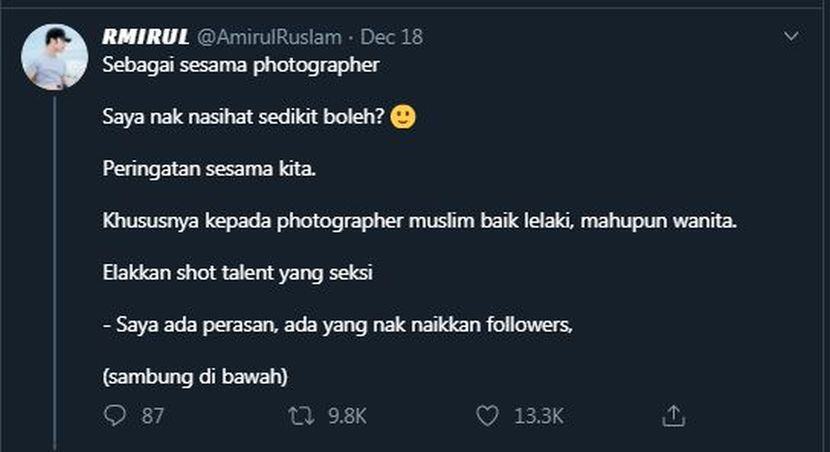Click the "Peringatan sesama kita." line

pyautogui.click(x=209, y=168)
